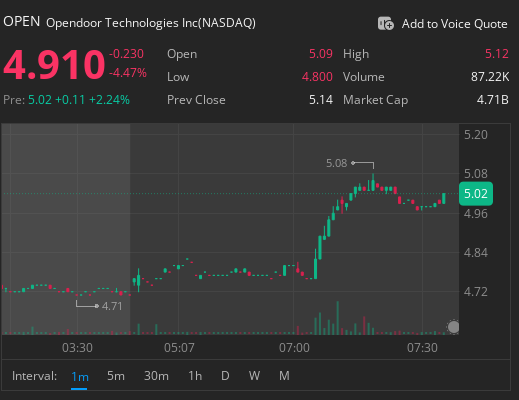Click the +2.24% pre-market change
This screenshot has width=519, height=400.
109,100
